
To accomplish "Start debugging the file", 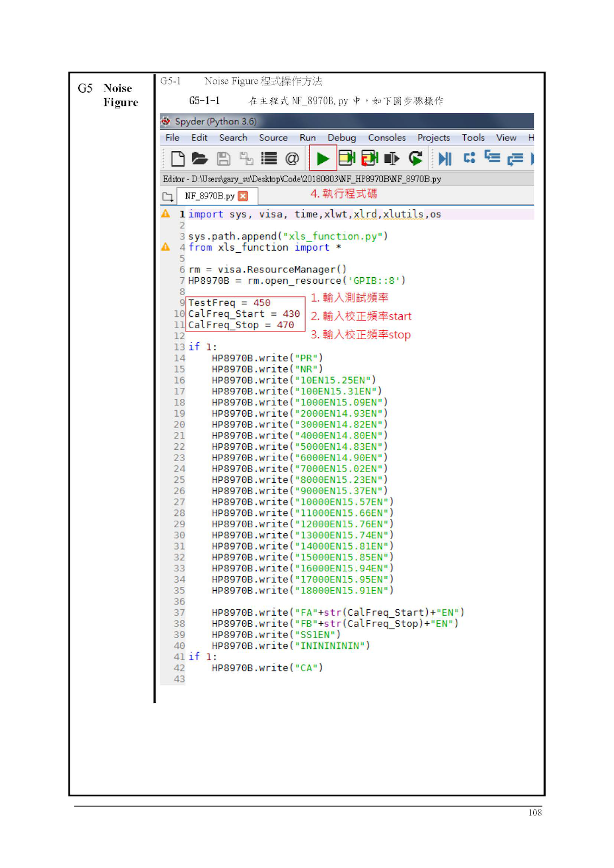I will click(445, 158).
